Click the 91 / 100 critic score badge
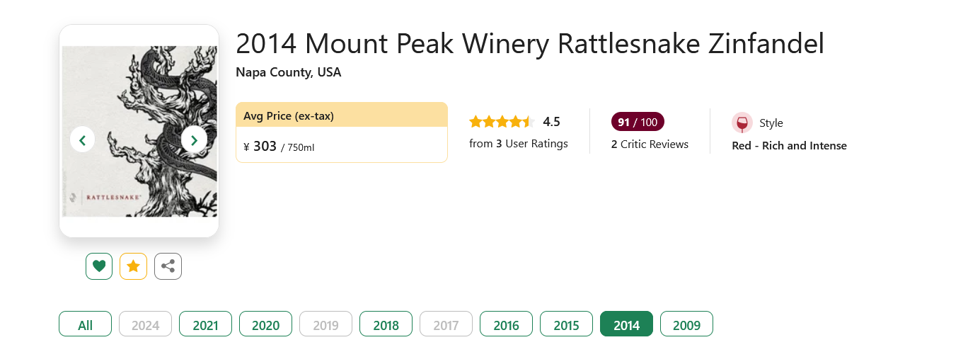This screenshot has width=980, height=352. tap(638, 122)
